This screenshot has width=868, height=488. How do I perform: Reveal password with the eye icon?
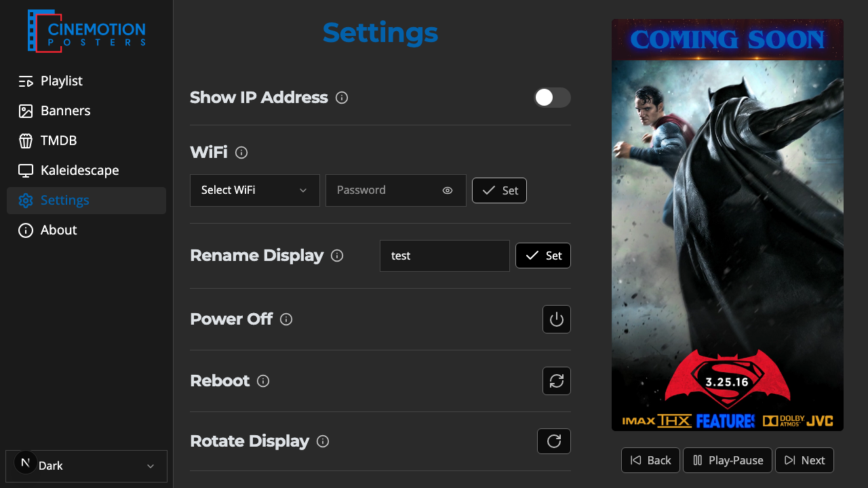pyautogui.click(x=448, y=190)
